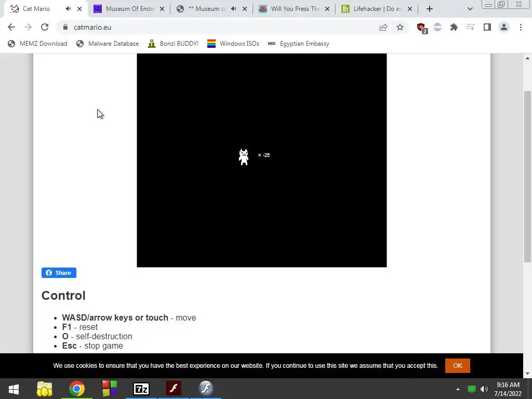Open the Bonzi BUDDY! bookmark
The image size is (532, 399).
173,44
